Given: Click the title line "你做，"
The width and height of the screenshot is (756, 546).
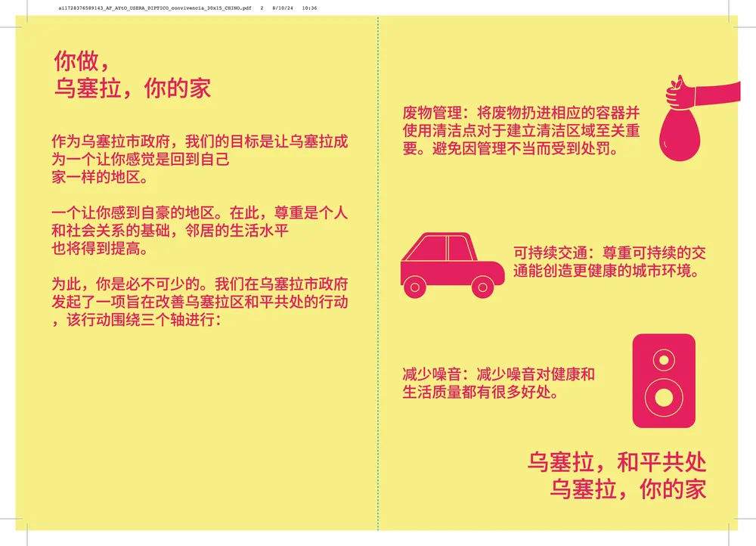Looking at the screenshot, I should tap(86, 61).
